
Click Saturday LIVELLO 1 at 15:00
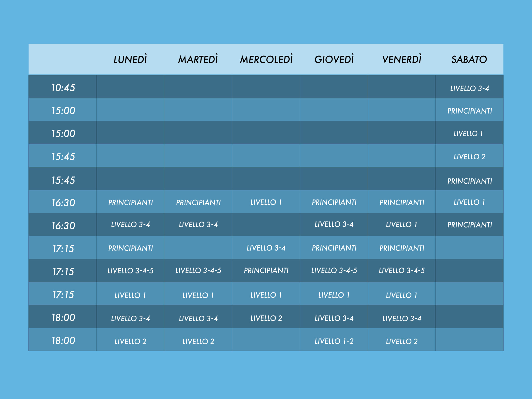[468, 133]
